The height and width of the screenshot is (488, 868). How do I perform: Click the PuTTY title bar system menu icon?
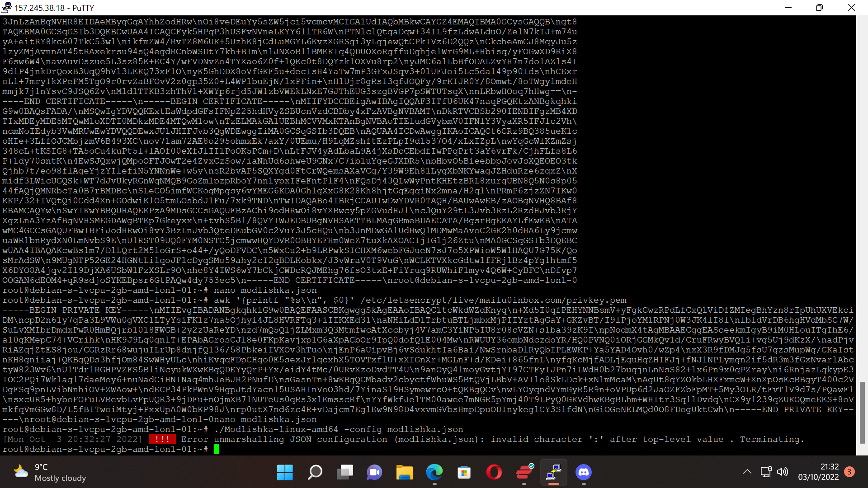click(x=6, y=8)
